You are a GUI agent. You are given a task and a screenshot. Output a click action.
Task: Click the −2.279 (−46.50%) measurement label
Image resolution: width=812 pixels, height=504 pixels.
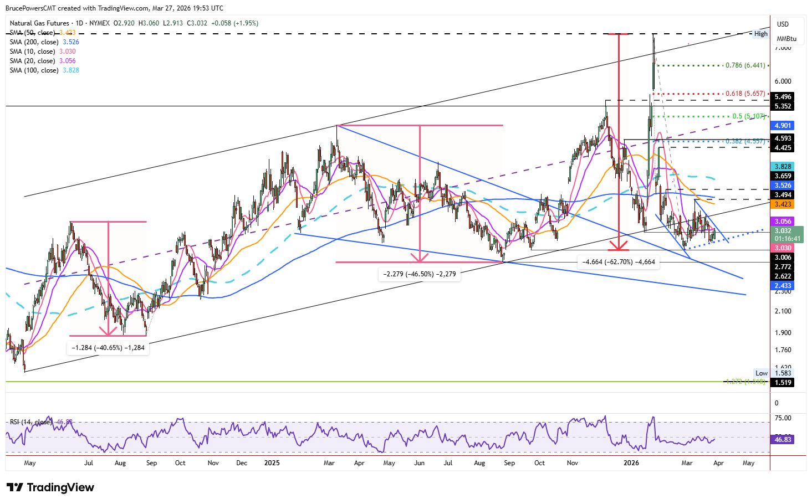[420, 274]
